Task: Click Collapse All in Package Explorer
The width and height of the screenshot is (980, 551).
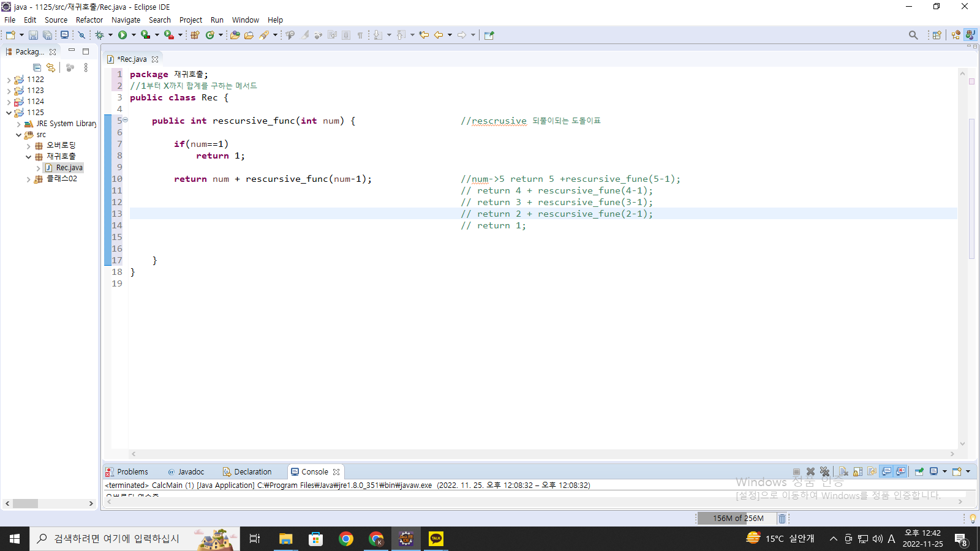Action: pos(37,68)
